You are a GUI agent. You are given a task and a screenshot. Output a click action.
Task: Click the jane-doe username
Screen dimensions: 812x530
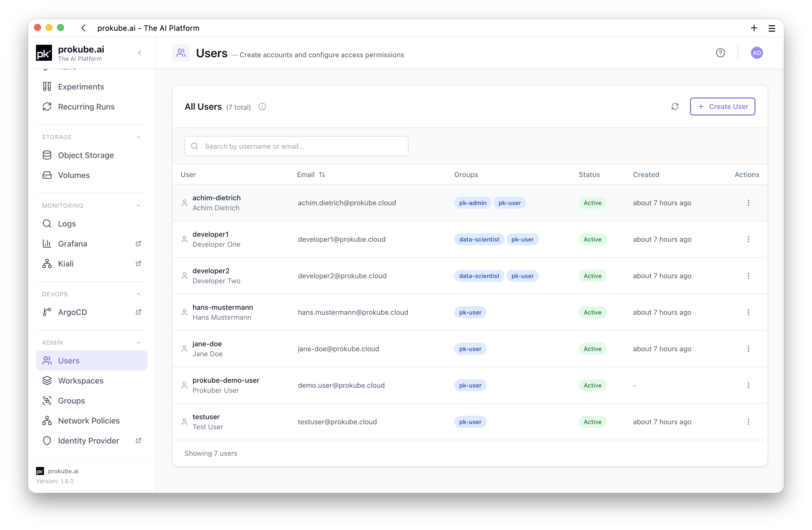coord(207,344)
